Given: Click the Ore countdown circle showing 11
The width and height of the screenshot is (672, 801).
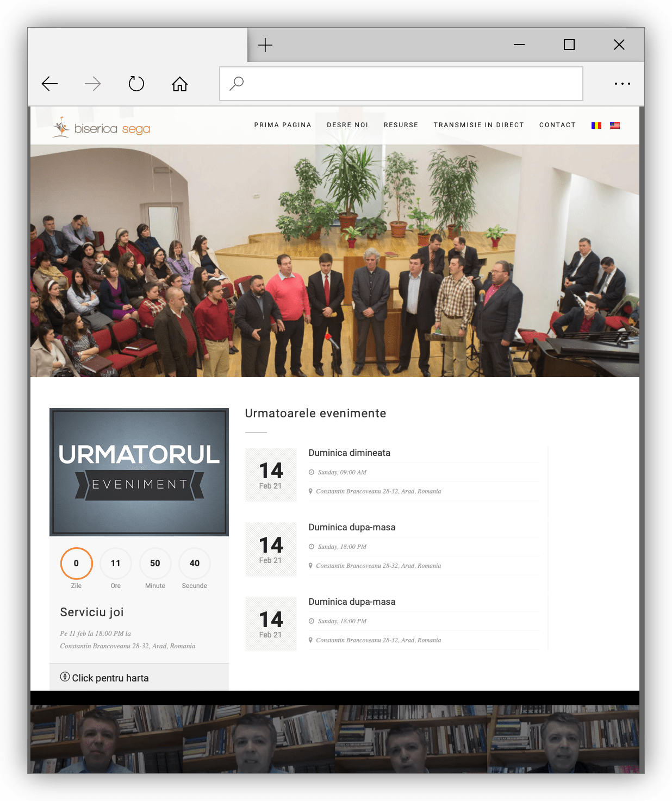Looking at the screenshot, I should coord(116,564).
